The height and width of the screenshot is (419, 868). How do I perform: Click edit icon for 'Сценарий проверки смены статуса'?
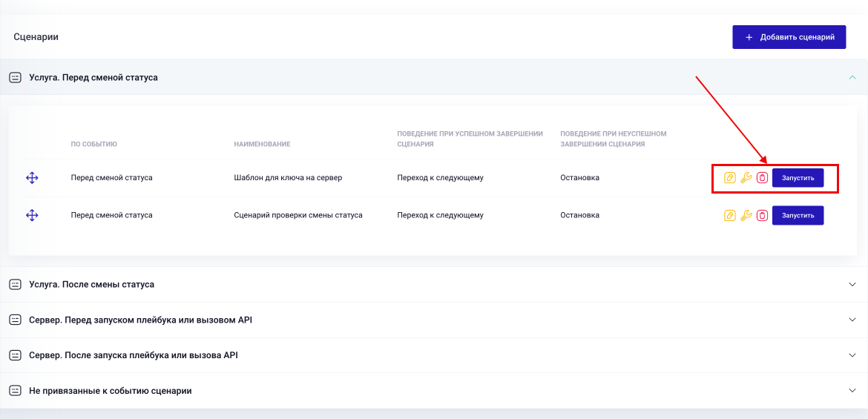pos(729,215)
